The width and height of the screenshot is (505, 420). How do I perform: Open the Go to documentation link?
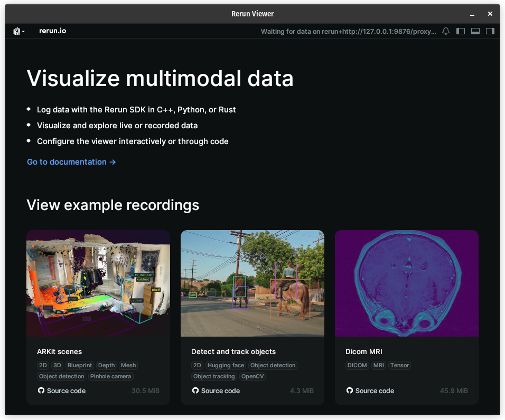(x=71, y=162)
